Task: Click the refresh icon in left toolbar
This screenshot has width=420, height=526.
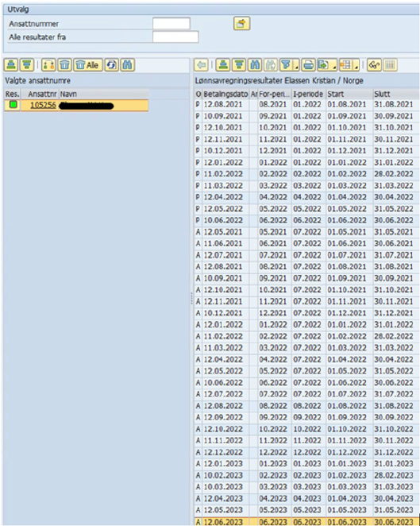Action: tap(112, 64)
